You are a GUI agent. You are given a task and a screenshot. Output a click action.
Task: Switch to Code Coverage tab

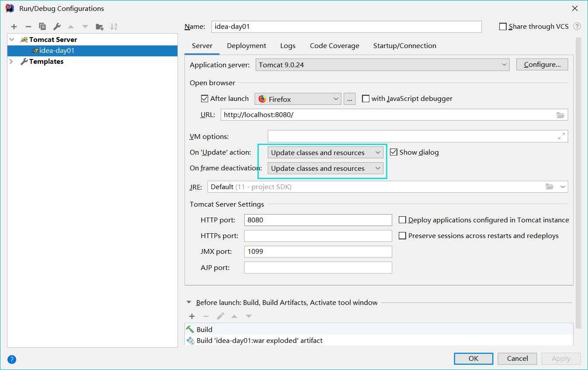(334, 46)
